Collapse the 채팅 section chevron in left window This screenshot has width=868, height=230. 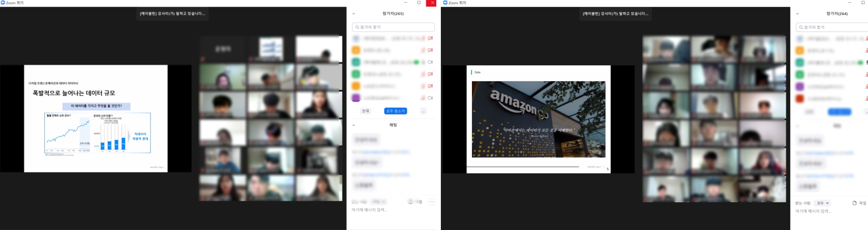tap(354, 125)
